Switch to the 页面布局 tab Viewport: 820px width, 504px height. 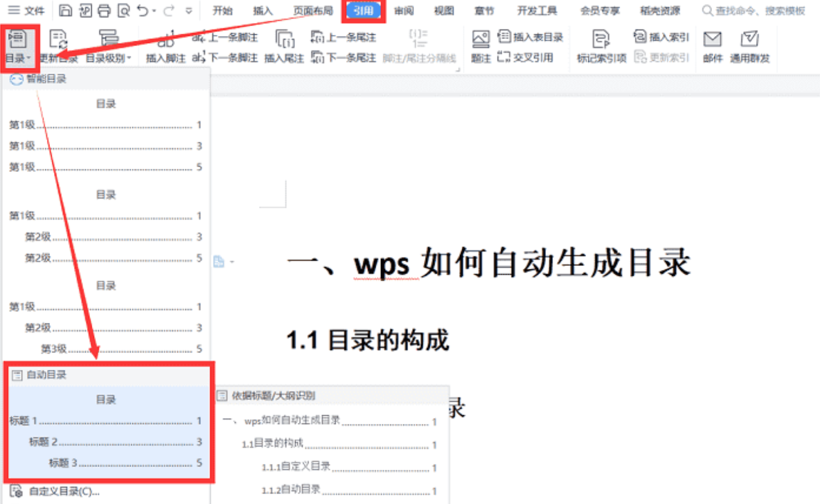tap(313, 10)
